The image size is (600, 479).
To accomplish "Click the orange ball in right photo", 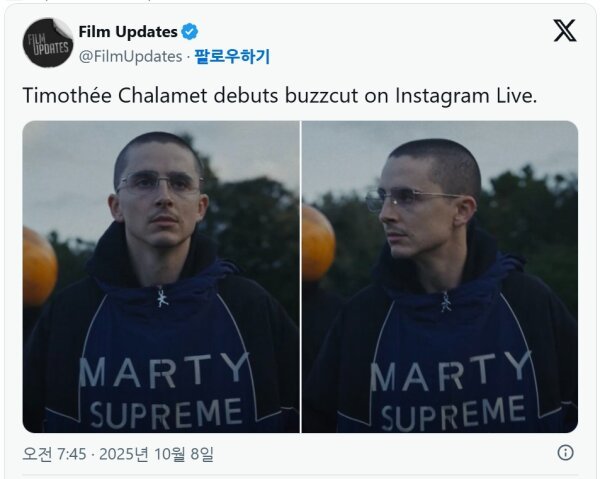I will point(318,243).
